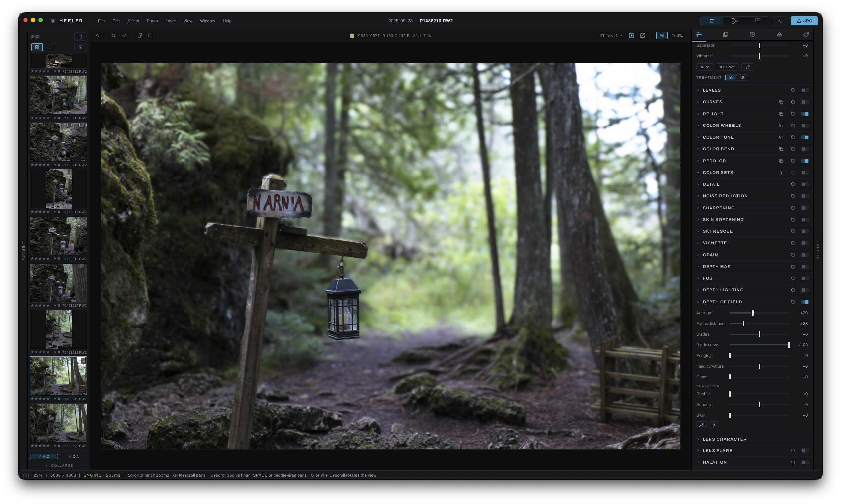Enable the Grain toggle
The height and width of the screenshot is (504, 841).
[x=805, y=255]
